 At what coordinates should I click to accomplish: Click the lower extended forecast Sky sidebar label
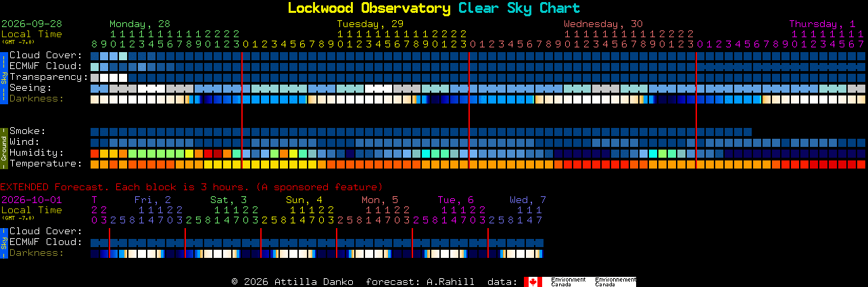tap(3, 242)
